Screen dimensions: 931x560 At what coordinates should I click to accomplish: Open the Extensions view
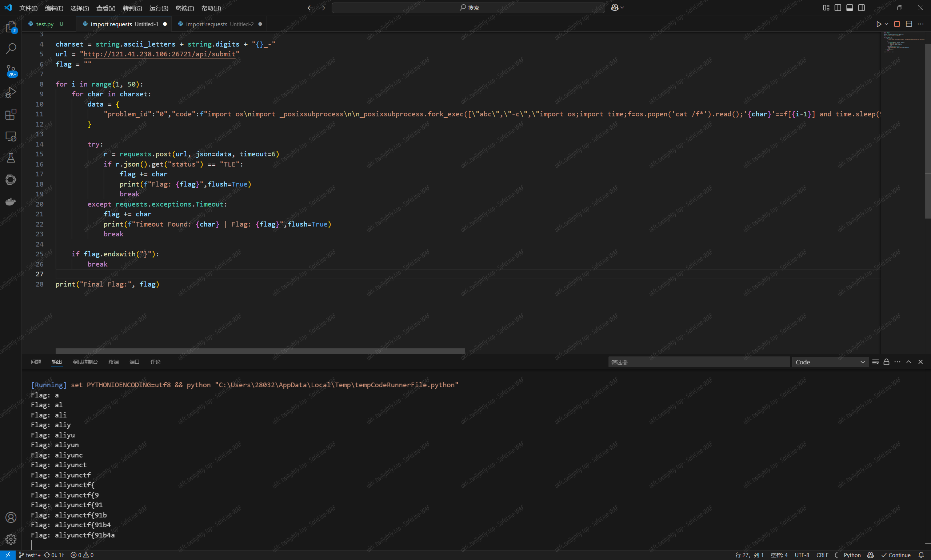[x=11, y=114]
